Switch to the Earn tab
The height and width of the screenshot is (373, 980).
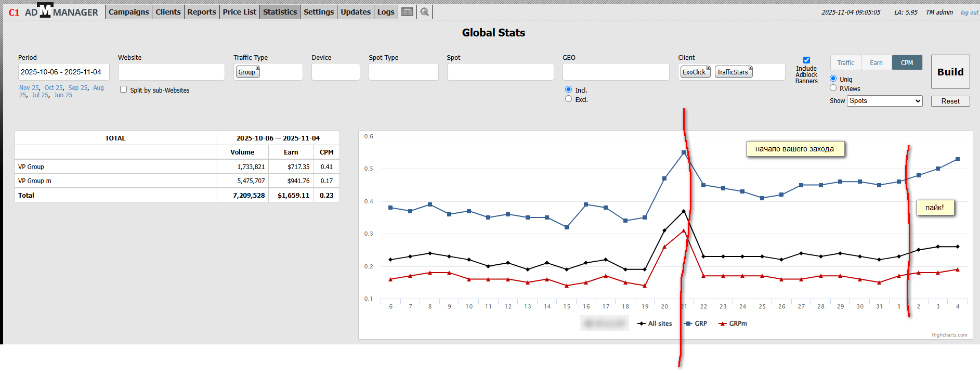876,63
